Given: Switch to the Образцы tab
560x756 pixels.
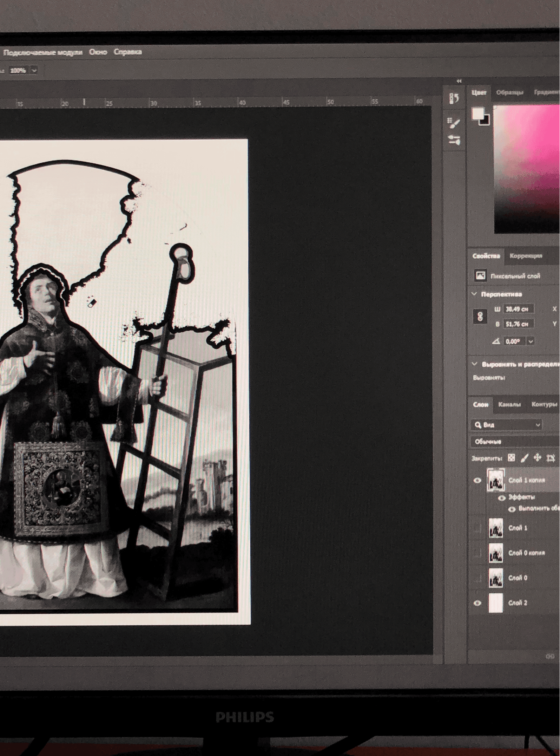Looking at the screenshot, I should click(509, 92).
